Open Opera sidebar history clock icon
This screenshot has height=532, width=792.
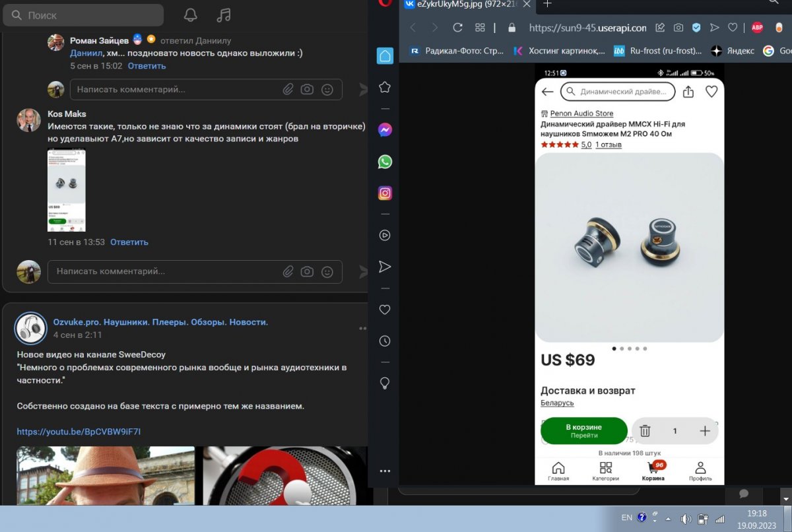point(385,341)
